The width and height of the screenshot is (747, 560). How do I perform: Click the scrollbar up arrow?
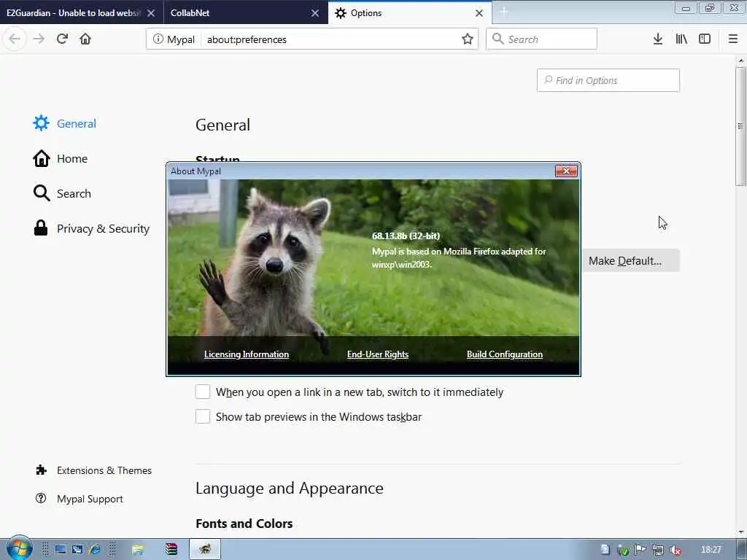[x=741, y=61]
